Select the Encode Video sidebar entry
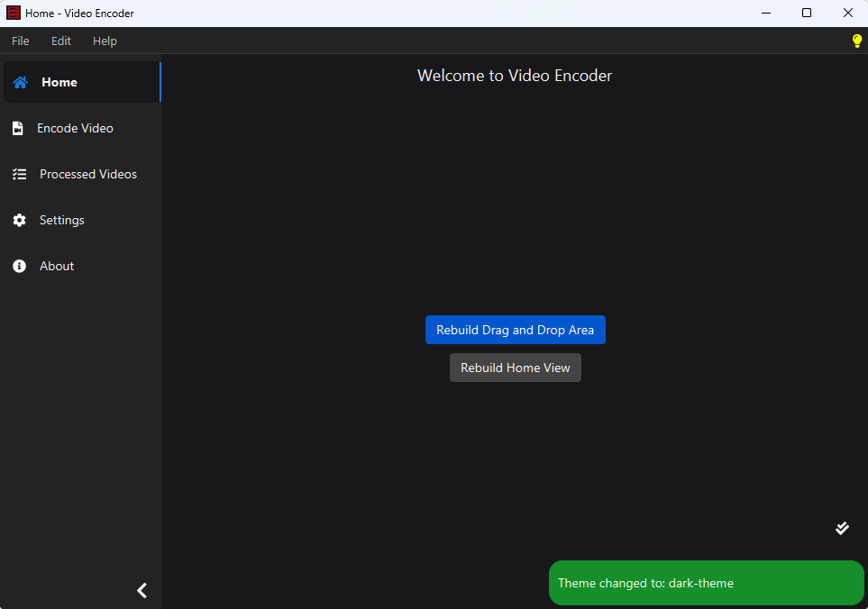Image resolution: width=868 pixels, height=609 pixels. [x=75, y=128]
